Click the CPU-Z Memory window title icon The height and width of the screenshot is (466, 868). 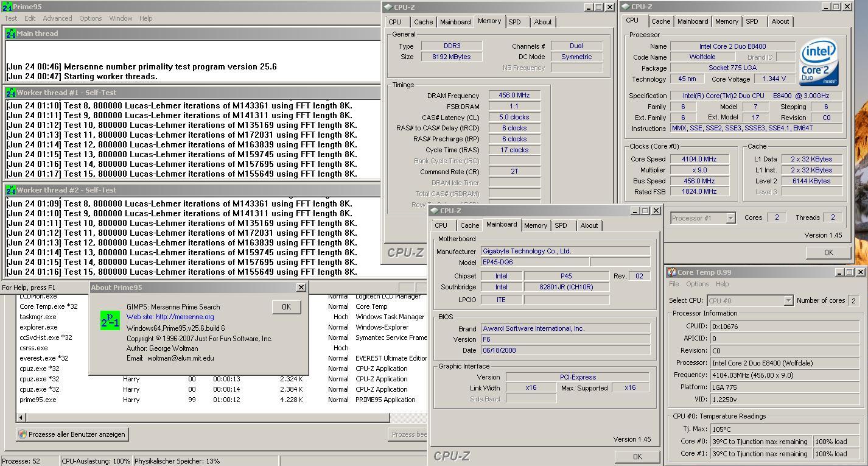[x=388, y=7]
